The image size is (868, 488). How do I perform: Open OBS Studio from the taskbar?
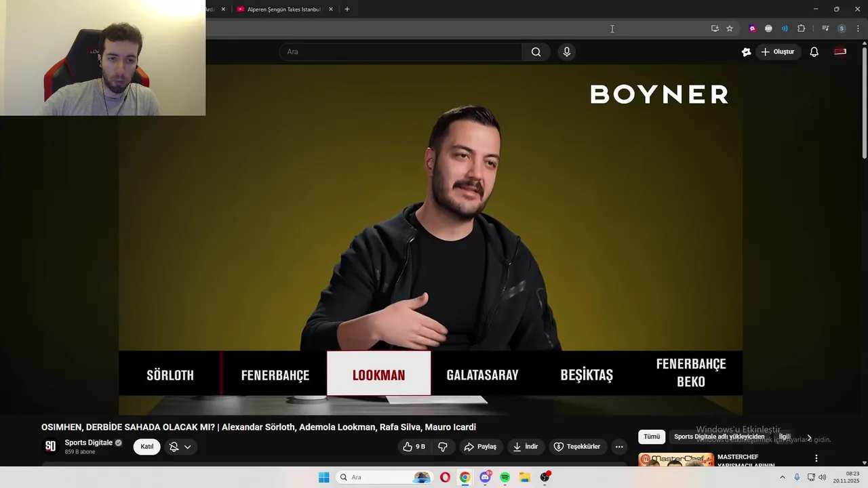[x=545, y=477]
